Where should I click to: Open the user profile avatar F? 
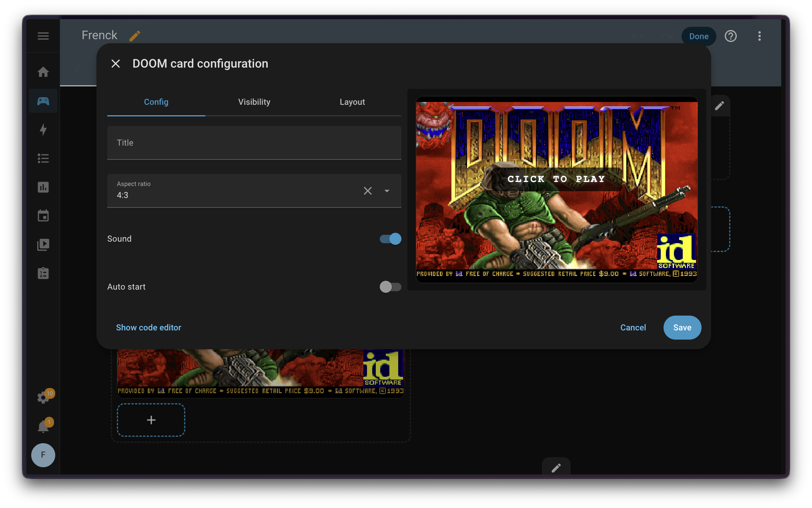tap(43, 455)
